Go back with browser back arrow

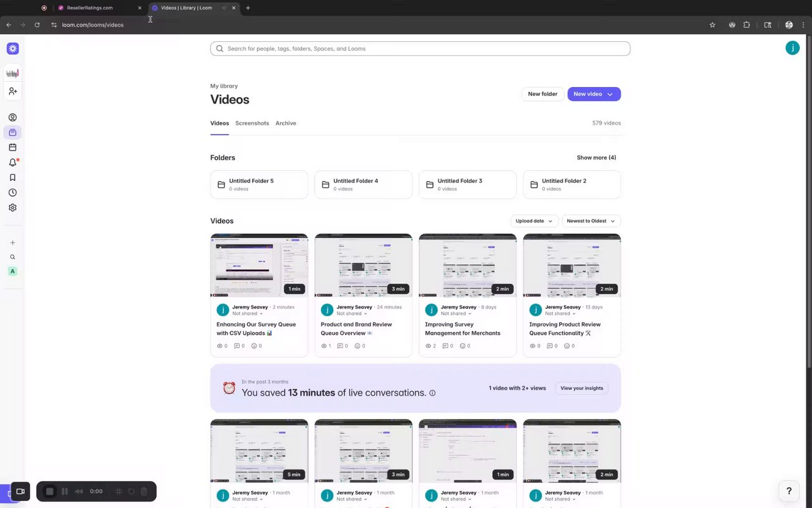[x=8, y=25]
